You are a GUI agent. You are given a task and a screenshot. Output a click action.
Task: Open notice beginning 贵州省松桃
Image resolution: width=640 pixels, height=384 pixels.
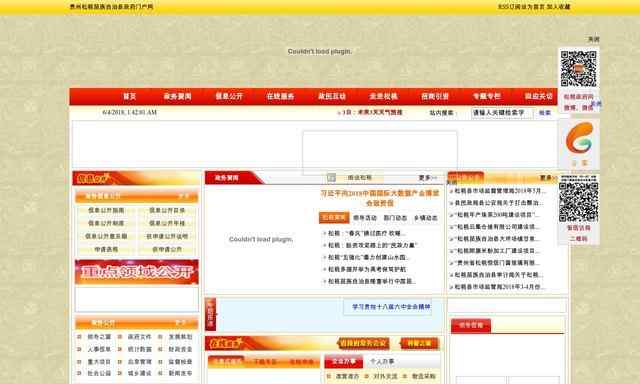tap(497, 263)
